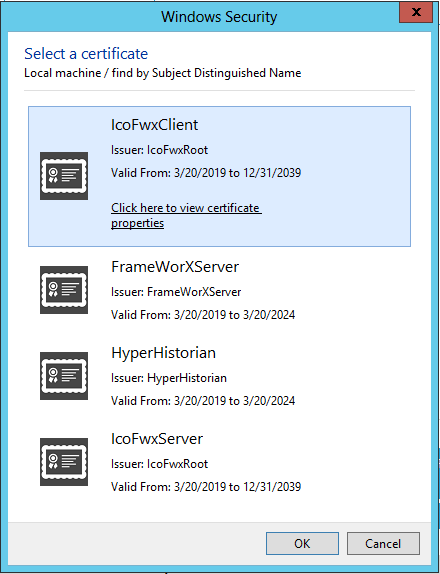440x574 pixels.
Task: Click the Issuer: FrameWorXServer line
Action: pos(176,292)
